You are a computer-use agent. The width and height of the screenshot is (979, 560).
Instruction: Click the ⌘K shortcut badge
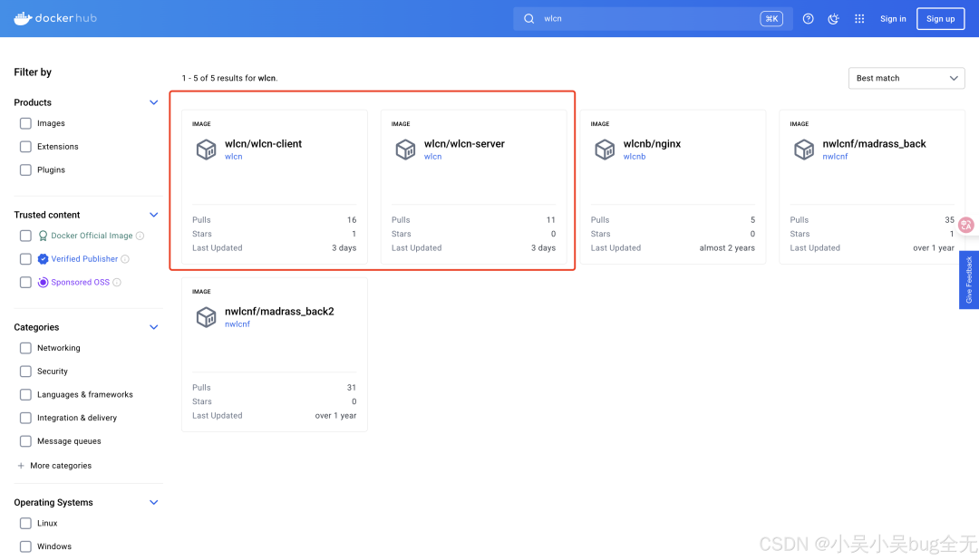point(771,19)
